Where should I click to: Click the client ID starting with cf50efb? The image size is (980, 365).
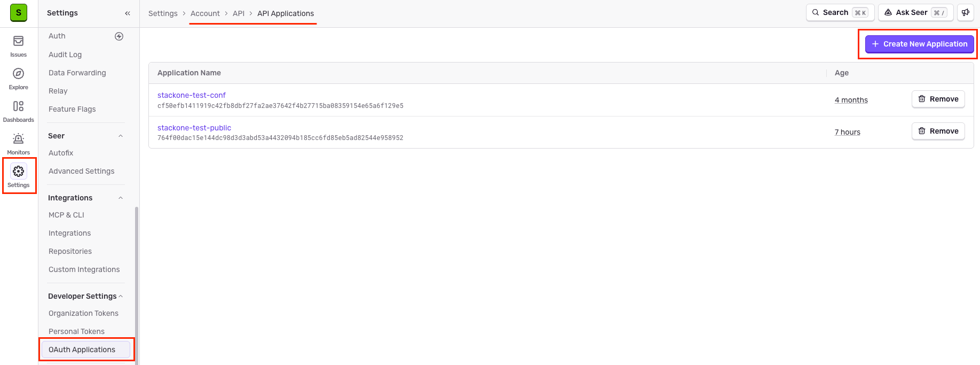280,106
